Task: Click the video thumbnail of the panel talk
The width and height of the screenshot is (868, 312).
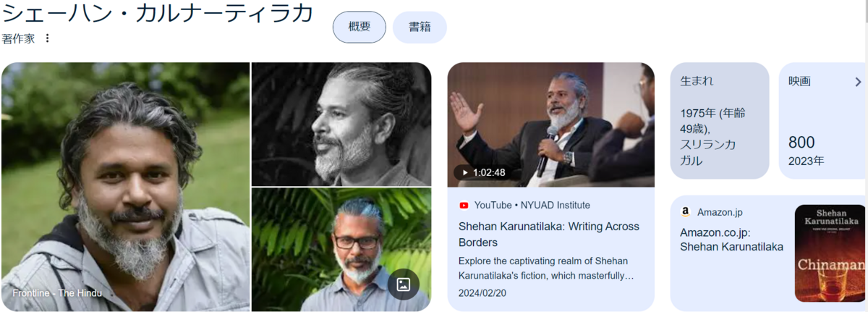Action: pos(551,125)
